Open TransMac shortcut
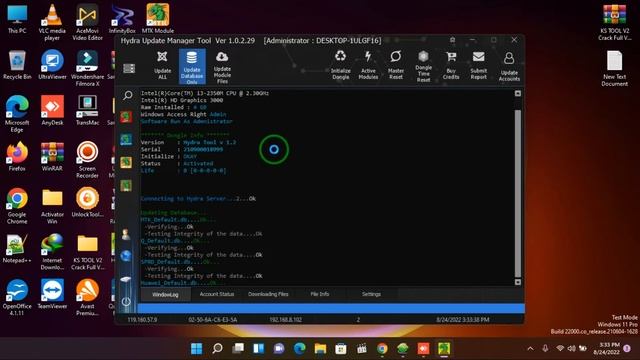This screenshot has width=640, height=360. coord(87,111)
